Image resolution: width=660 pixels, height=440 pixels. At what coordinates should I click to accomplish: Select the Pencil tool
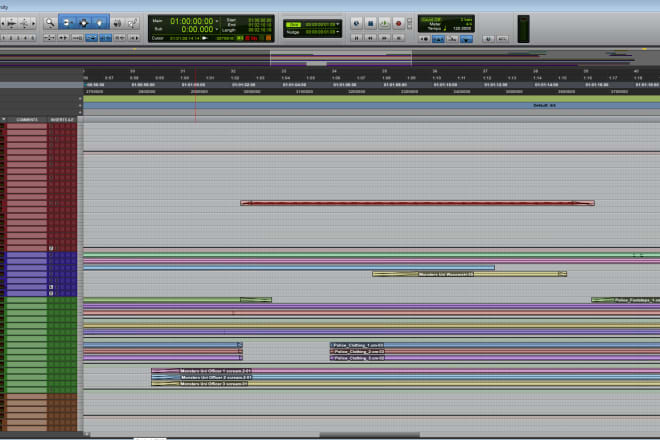click(x=133, y=22)
